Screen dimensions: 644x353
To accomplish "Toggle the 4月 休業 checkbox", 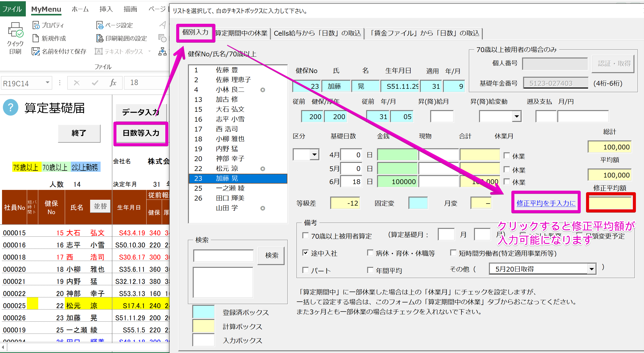I will pyautogui.click(x=507, y=156).
